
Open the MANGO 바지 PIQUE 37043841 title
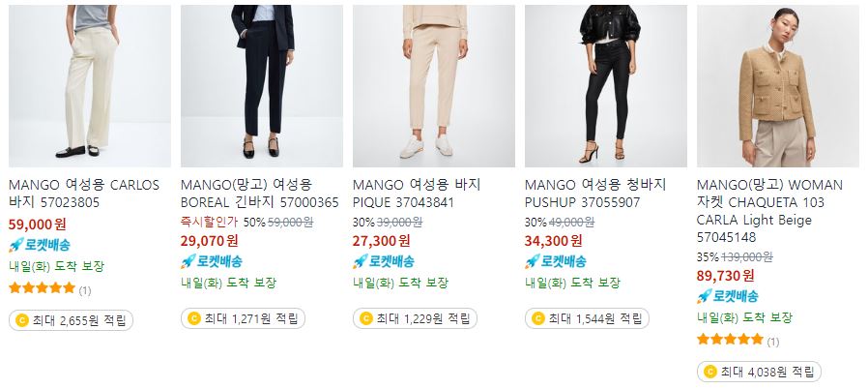(x=417, y=194)
